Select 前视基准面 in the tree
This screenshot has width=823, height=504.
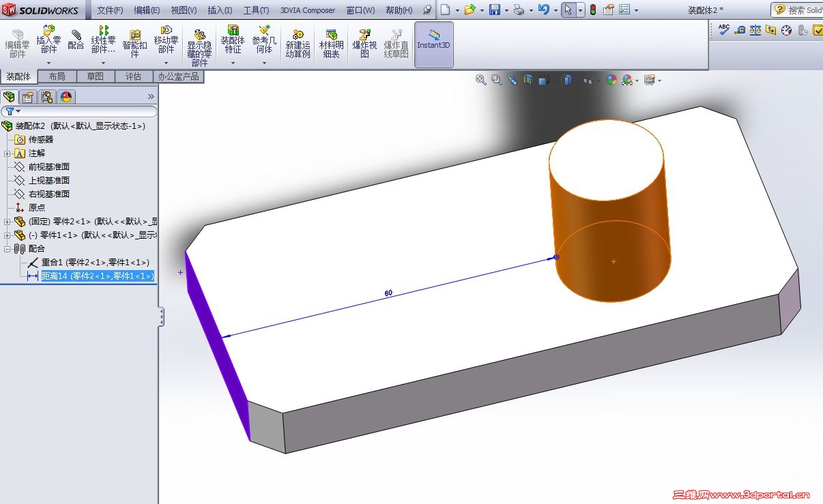(48, 167)
